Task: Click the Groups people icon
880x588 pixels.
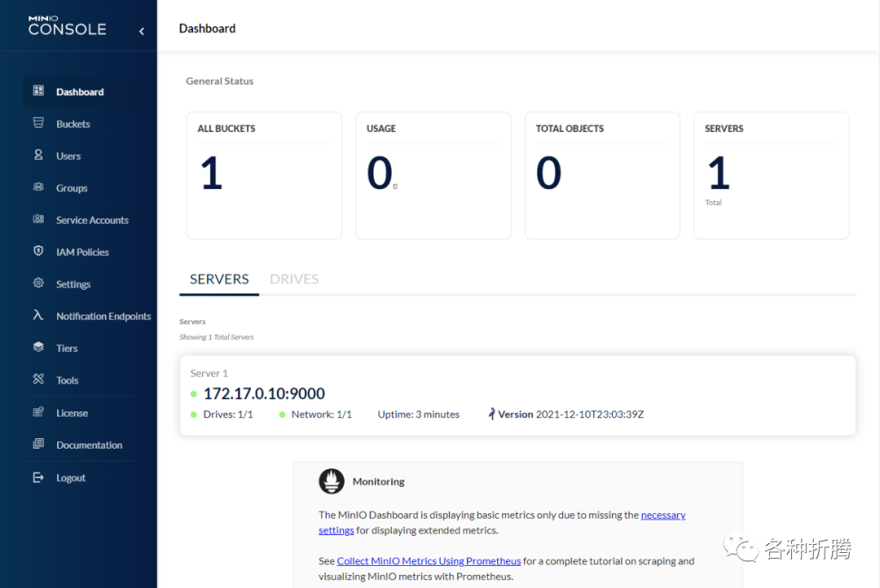Action: [38, 186]
